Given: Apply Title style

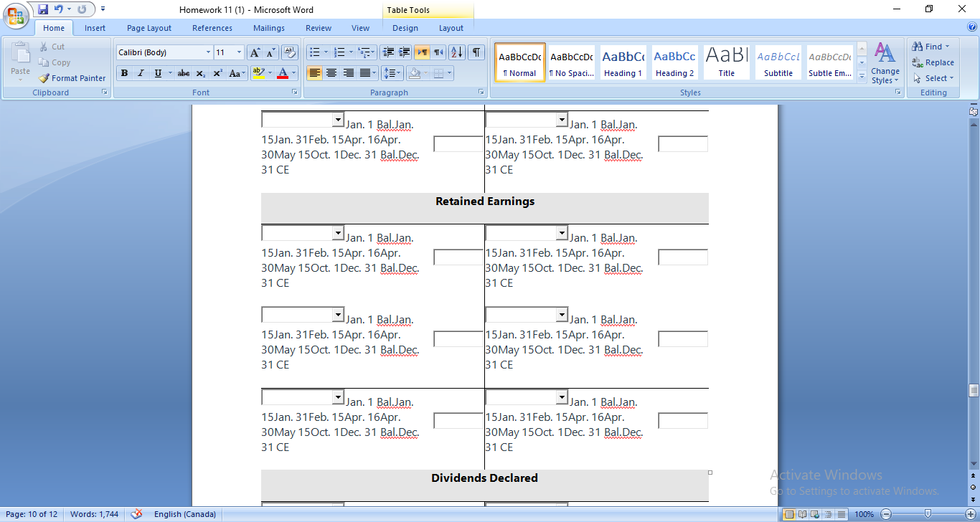Looking at the screenshot, I should (727, 62).
